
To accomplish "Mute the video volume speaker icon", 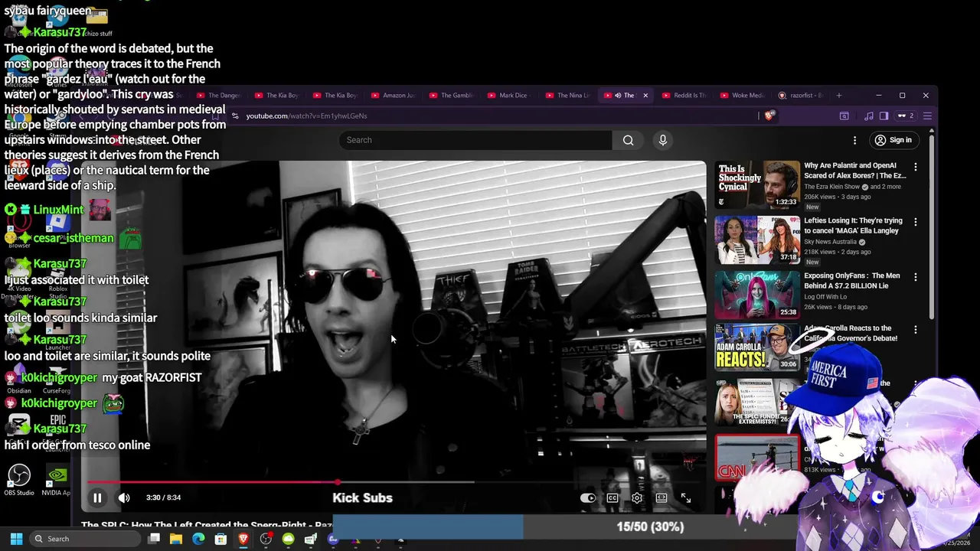I will (x=124, y=498).
